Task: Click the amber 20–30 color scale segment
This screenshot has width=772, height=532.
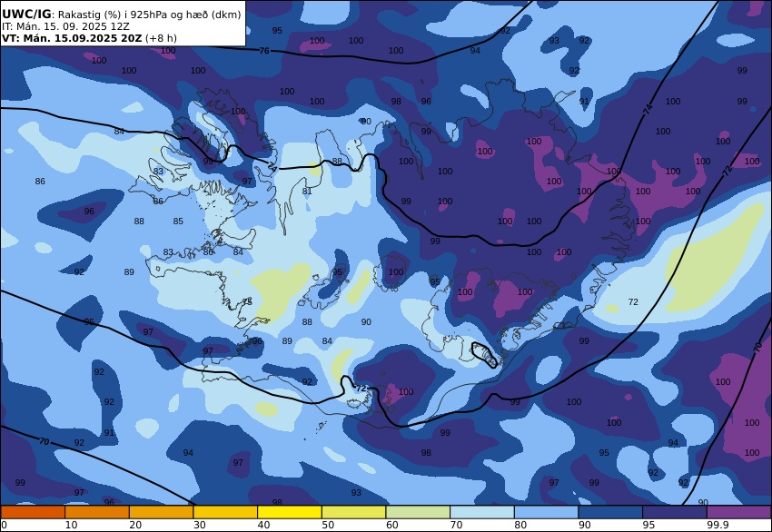Action: pos(161,512)
